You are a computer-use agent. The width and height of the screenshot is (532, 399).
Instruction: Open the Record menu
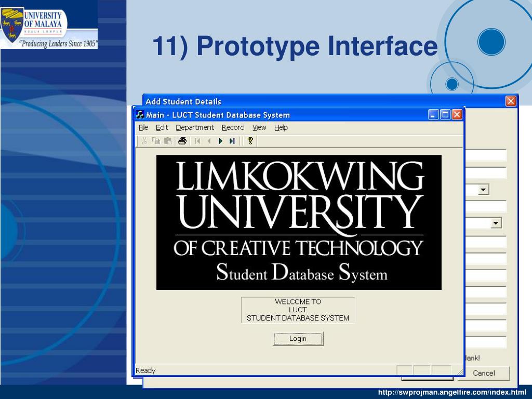coord(233,128)
